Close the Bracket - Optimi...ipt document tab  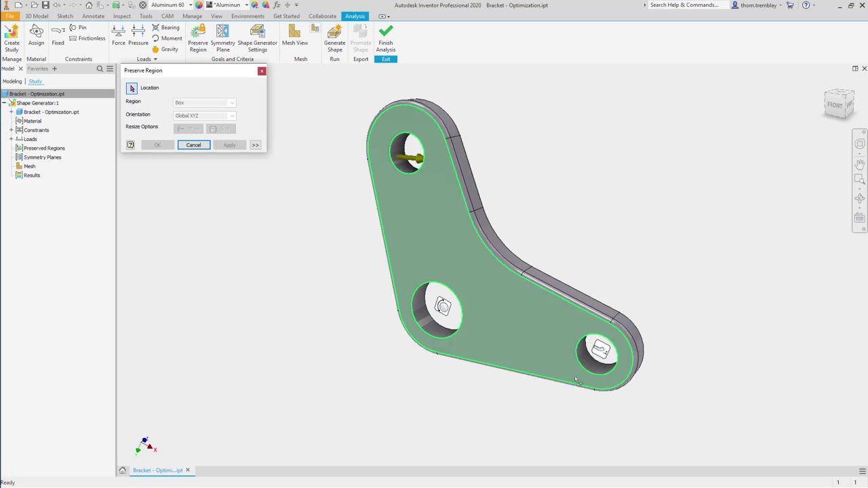coord(188,470)
